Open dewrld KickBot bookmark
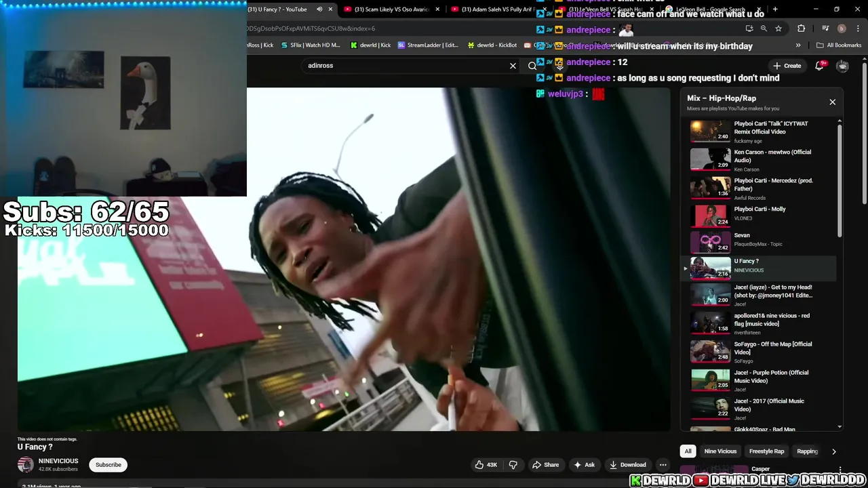This screenshot has width=868, height=488. [x=492, y=45]
